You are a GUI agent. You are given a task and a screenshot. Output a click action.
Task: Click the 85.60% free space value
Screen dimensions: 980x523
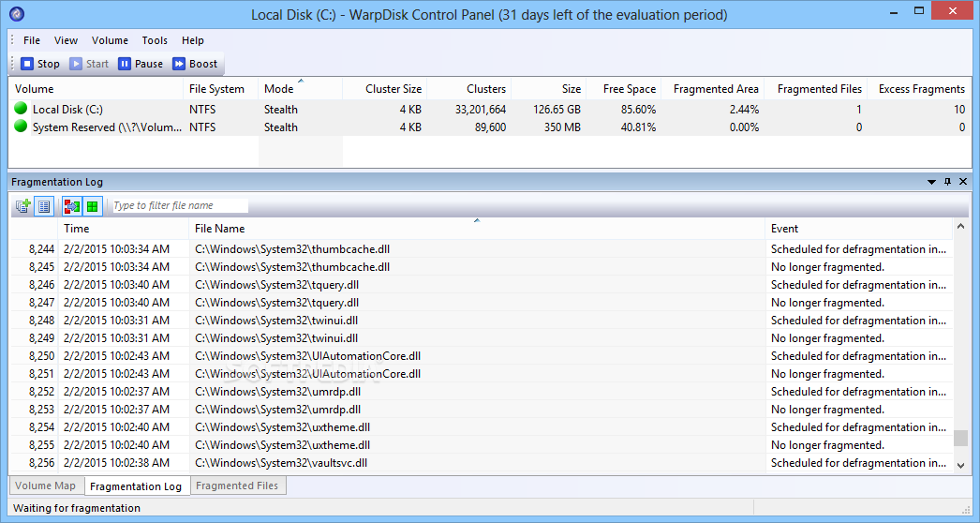[639, 109]
